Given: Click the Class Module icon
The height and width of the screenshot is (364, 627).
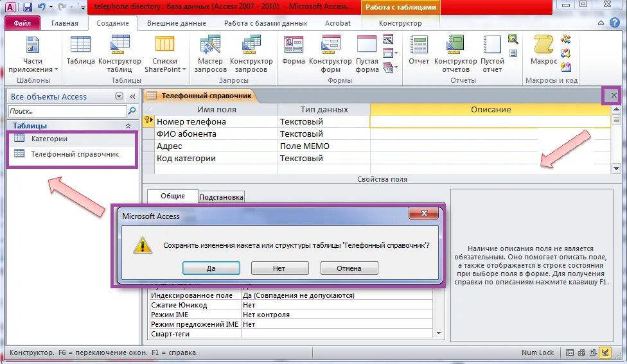Looking at the screenshot, I should [566, 53].
